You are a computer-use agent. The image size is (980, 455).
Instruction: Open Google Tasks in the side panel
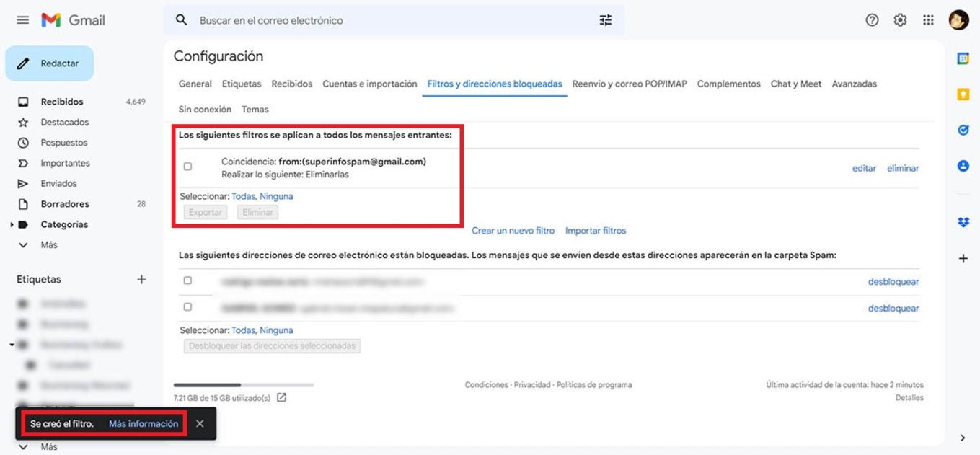coord(963,131)
